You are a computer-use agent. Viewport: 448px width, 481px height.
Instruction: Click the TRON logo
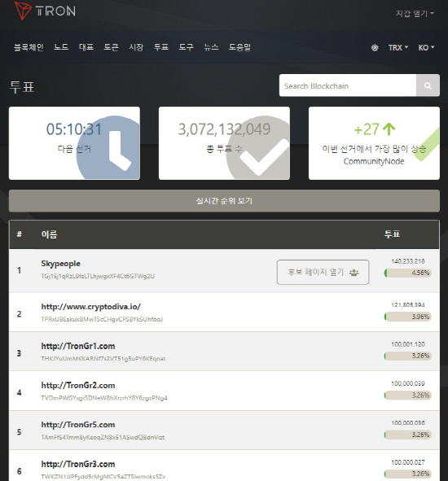click(x=45, y=11)
